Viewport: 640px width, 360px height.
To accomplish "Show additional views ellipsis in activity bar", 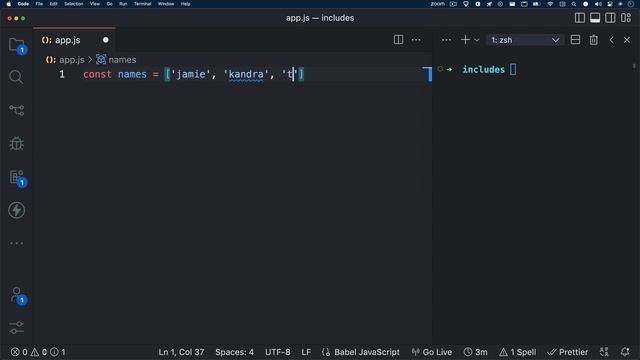I will click(x=16, y=243).
